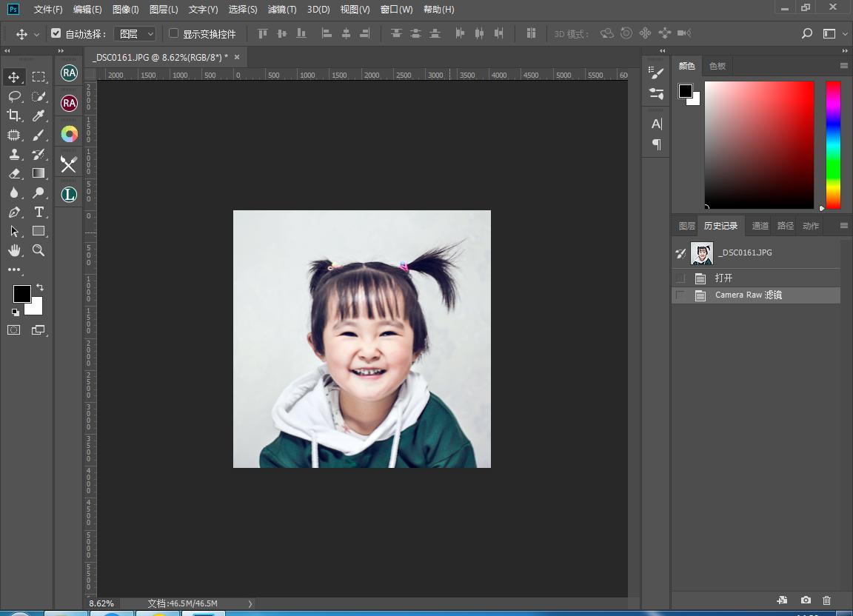Screen dimensions: 853x616
Task: Enable the 显示变换控件 checkbox
Action: 174,33
